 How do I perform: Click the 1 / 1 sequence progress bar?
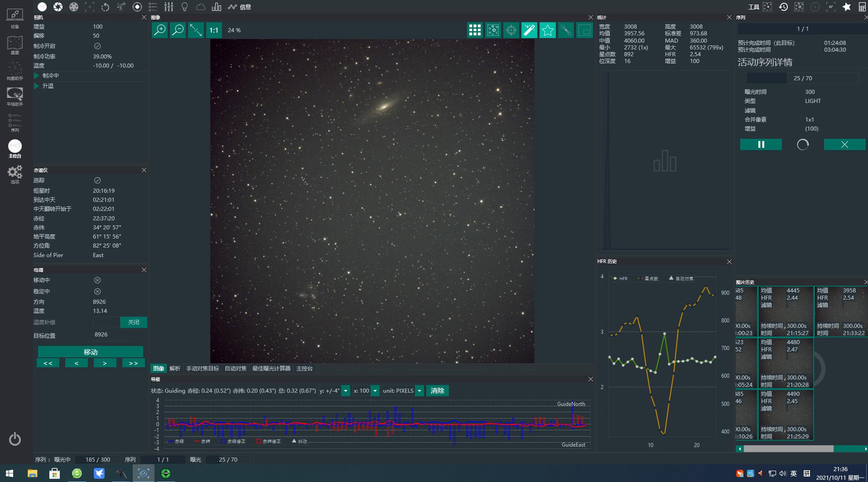coord(803,29)
